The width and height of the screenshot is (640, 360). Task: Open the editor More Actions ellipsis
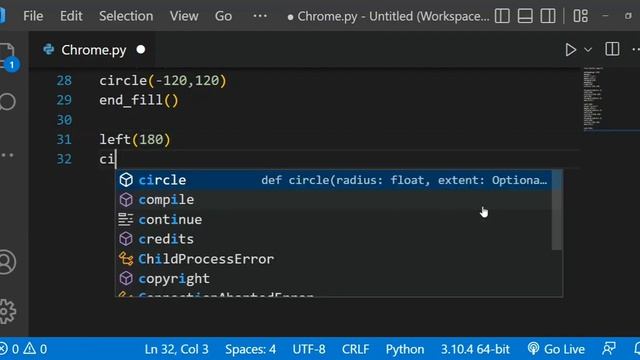click(x=636, y=50)
